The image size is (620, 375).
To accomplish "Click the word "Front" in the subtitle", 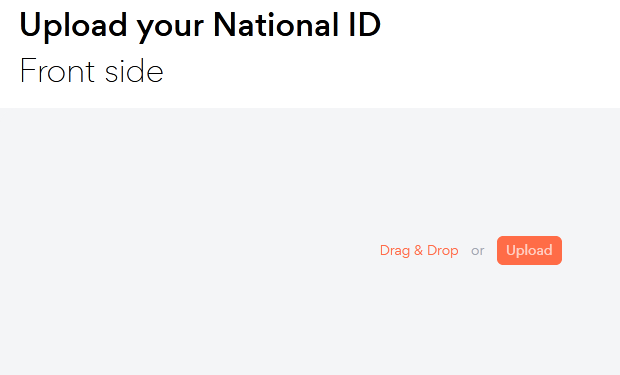I will click(57, 71).
